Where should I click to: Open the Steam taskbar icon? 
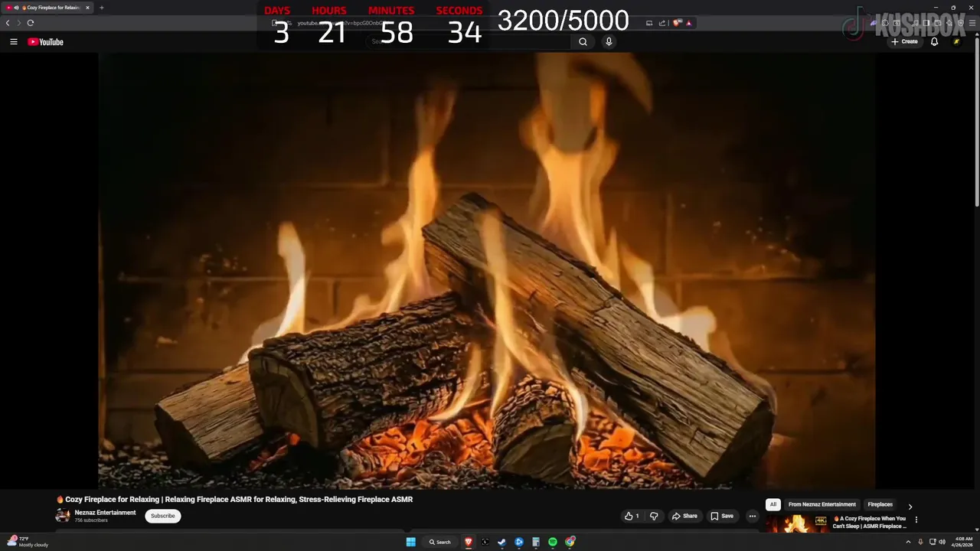(502, 542)
